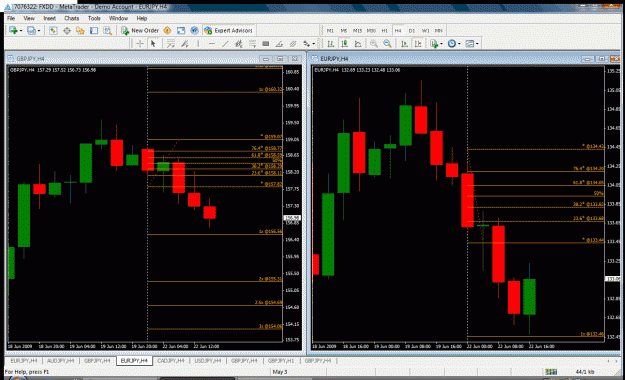Open the Market Watch window icon

53,30
